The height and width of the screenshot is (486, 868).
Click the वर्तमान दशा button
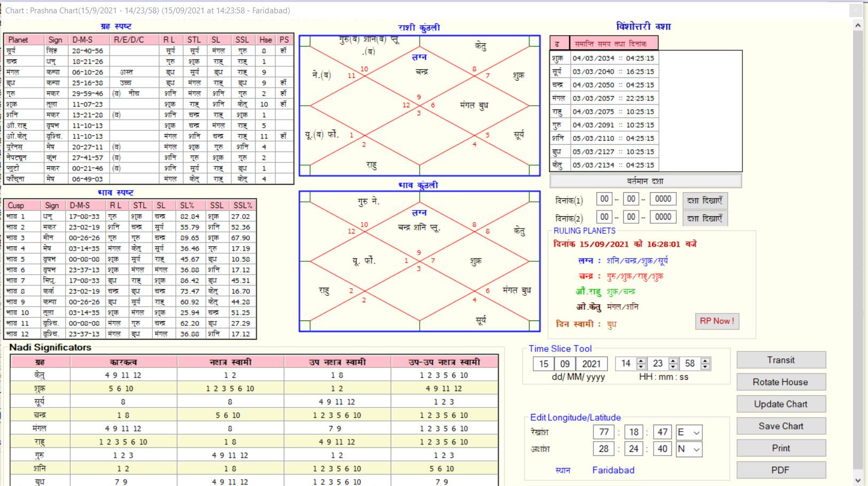pyautogui.click(x=645, y=181)
